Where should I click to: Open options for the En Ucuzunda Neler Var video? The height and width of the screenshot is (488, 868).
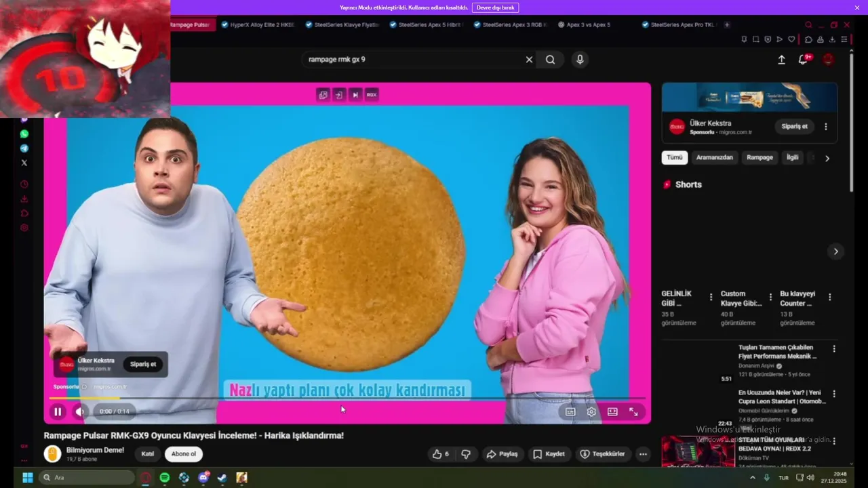[834, 393]
